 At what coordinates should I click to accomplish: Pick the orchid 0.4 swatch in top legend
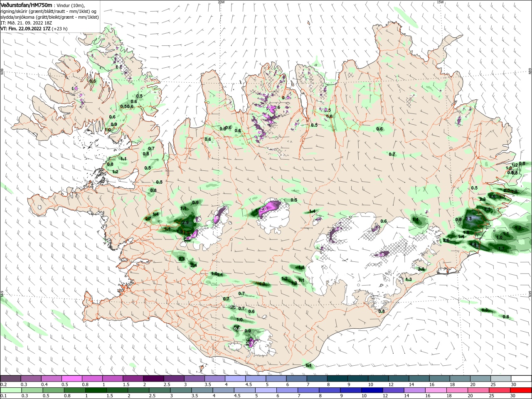pos(52,379)
